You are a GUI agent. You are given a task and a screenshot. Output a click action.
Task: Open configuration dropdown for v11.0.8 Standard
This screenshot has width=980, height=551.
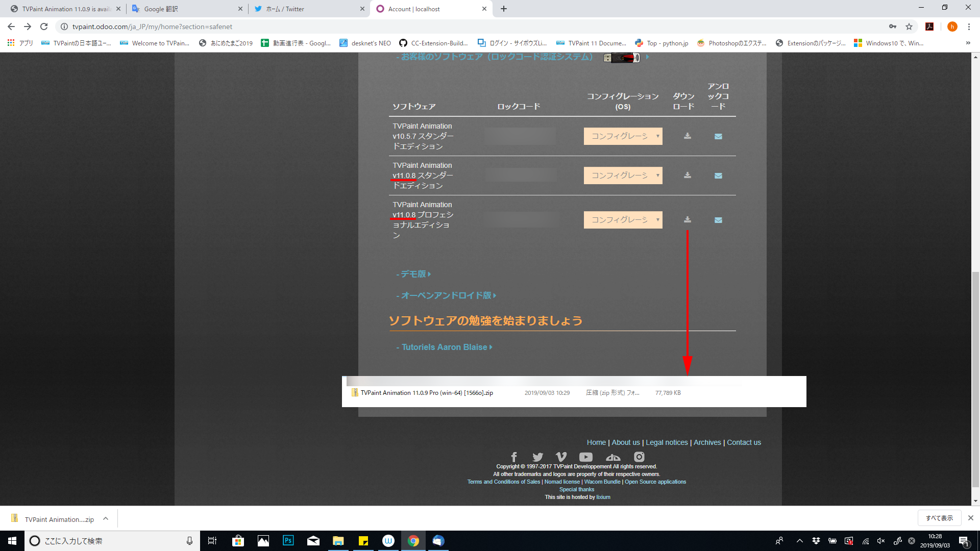click(623, 176)
